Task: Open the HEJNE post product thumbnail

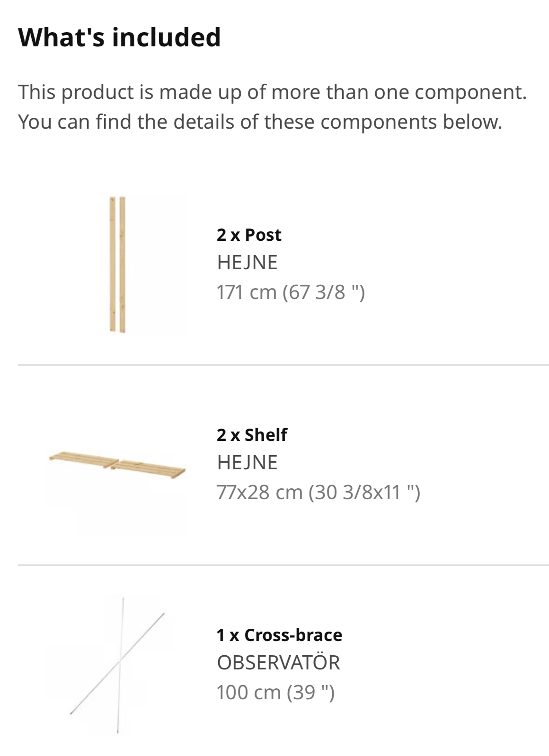Action: (117, 264)
